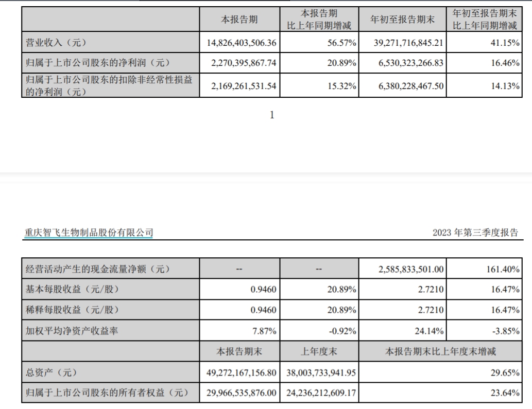Select header '本报告期末比上年度末增减'
This screenshot has height=409, width=532.
[x=440, y=351]
